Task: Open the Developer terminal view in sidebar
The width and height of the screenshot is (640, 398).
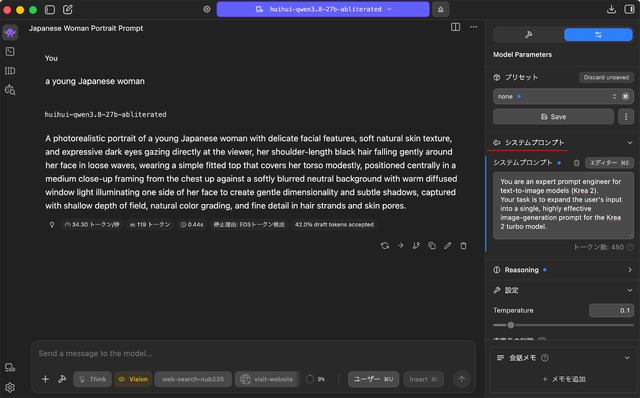Action: pos(10,51)
